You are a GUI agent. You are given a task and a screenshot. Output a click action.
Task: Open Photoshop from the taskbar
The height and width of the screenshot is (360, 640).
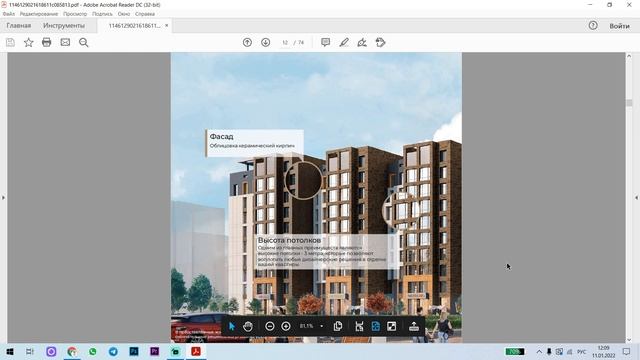[x=134, y=351]
